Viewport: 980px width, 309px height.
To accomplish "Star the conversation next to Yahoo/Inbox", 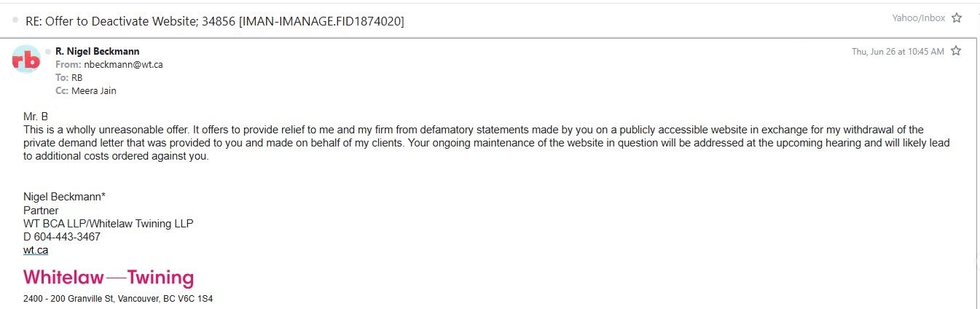I will pos(957,18).
